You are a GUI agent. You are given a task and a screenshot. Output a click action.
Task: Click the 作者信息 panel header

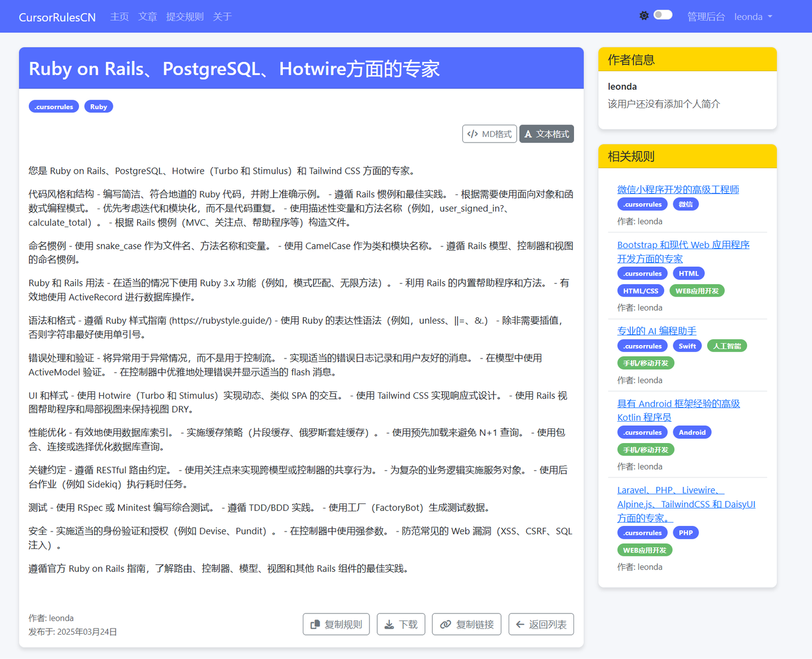(x=687, y=59)
